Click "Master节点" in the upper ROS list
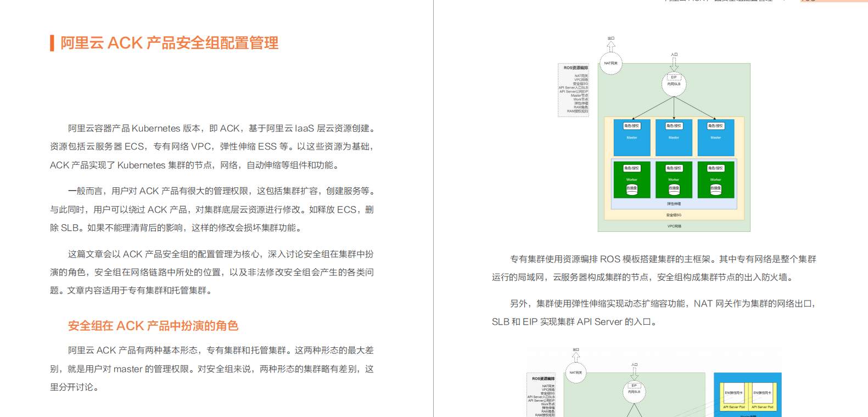868x417 pixels. pos(579,96)
